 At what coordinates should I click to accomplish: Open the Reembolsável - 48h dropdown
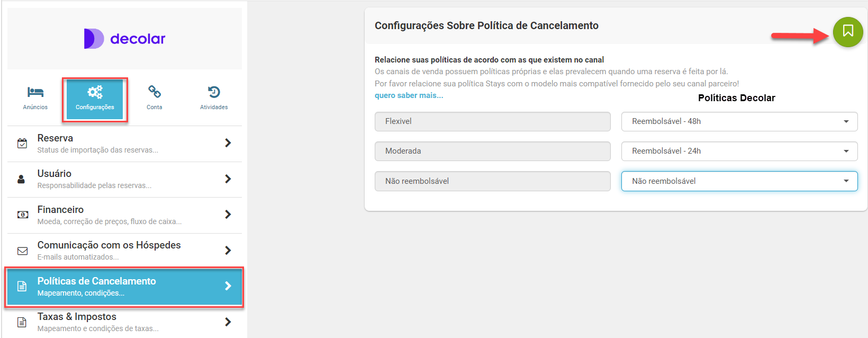click(x=739, y=121)
